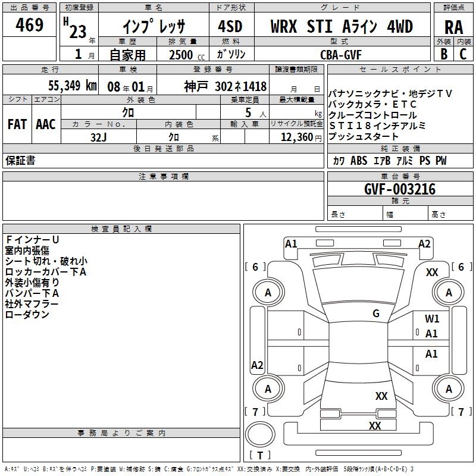
Task: Click the XX mark on the trunk lid
Action: (381, 396)
